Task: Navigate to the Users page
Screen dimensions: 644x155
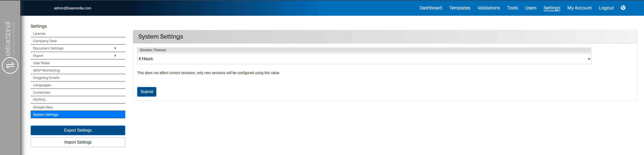Action: (x=531, y=8)
